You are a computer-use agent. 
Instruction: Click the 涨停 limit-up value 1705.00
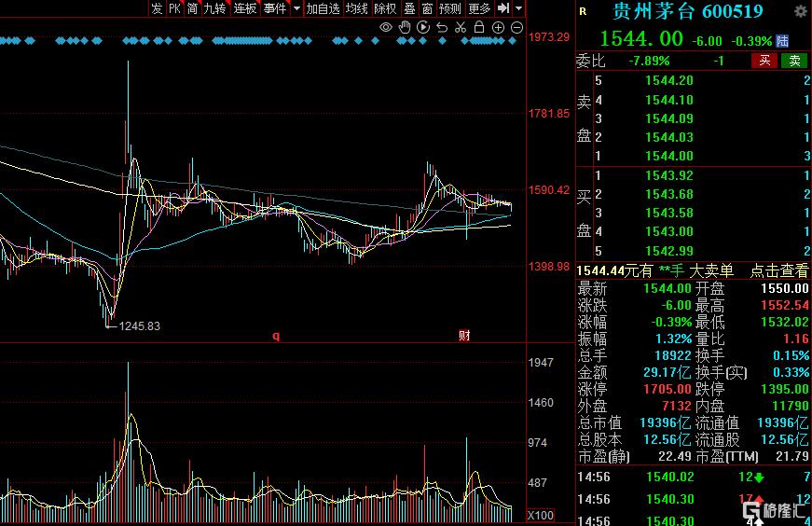pyautogui.click(x=667, y=389)
